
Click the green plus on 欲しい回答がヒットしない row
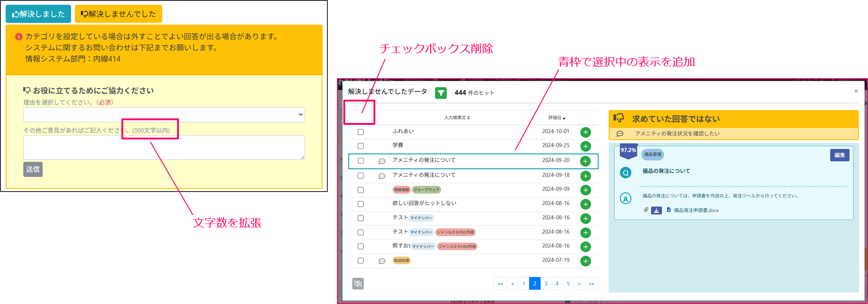(585, 204)
